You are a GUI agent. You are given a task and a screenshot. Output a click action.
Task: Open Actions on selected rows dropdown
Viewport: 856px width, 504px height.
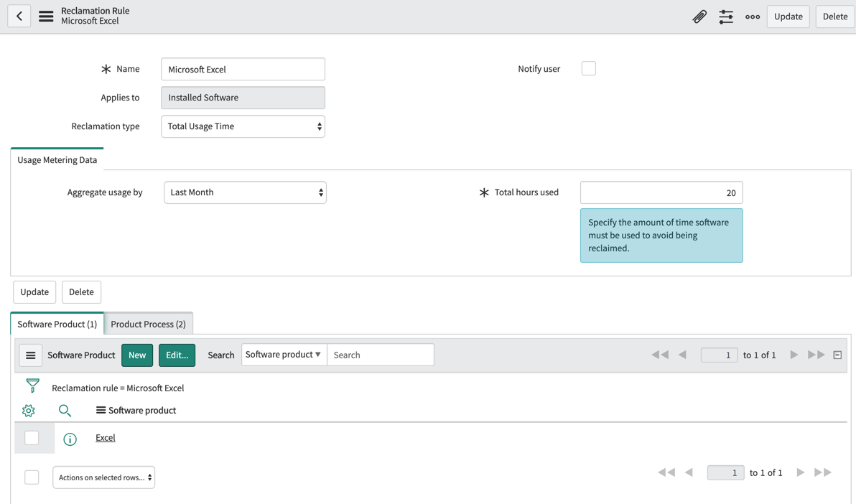(x=103, y=477)
